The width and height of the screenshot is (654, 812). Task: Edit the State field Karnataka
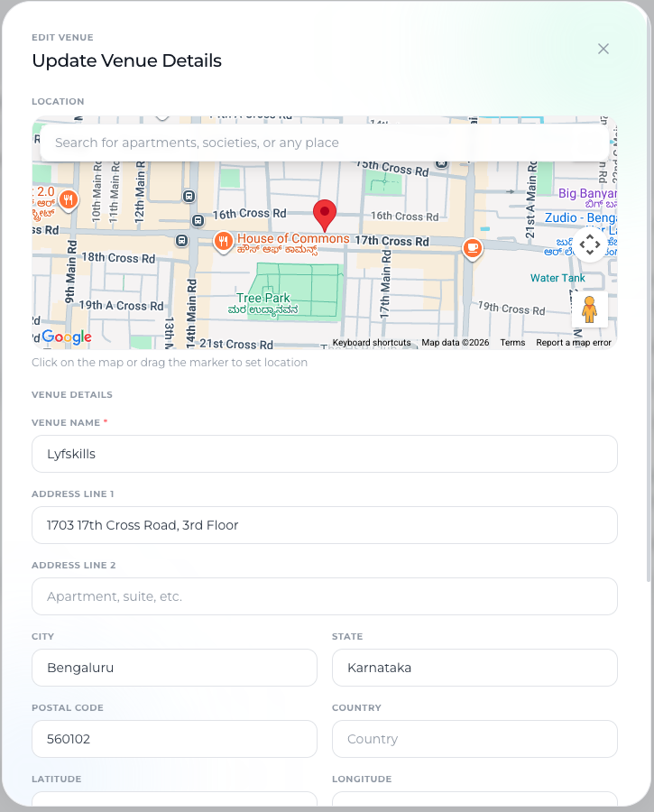(474, 668)
